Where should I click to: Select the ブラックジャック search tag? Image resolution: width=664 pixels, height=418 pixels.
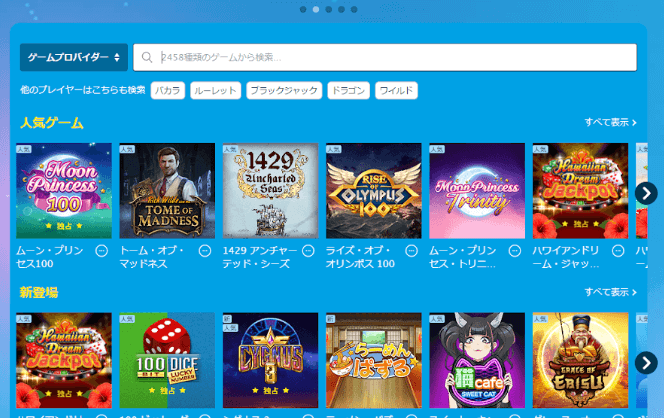[x=284, y=90]
